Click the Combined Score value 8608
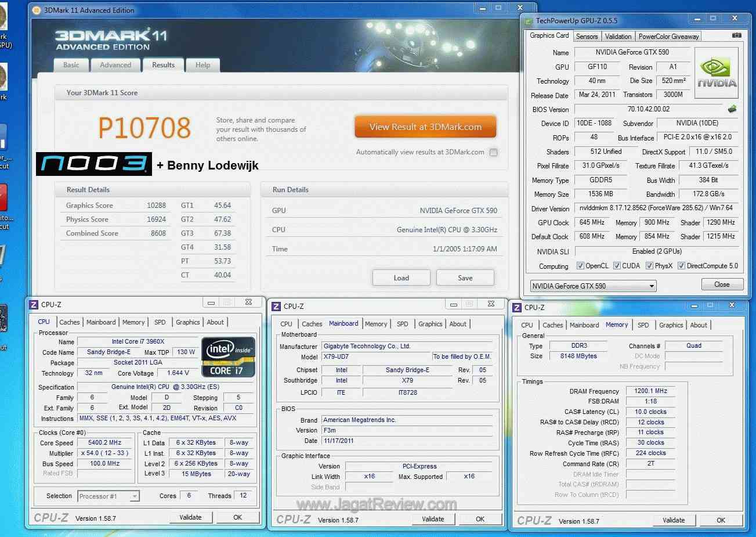Screen dimensions: 756x537 (x=158, y=233)
